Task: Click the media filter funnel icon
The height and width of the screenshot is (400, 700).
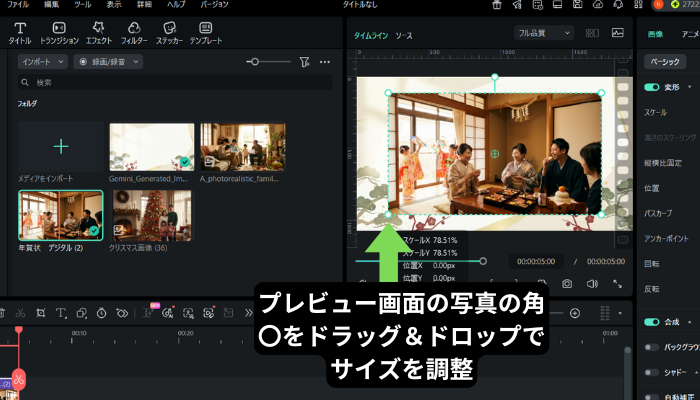Action: click(x=304, y=62)
